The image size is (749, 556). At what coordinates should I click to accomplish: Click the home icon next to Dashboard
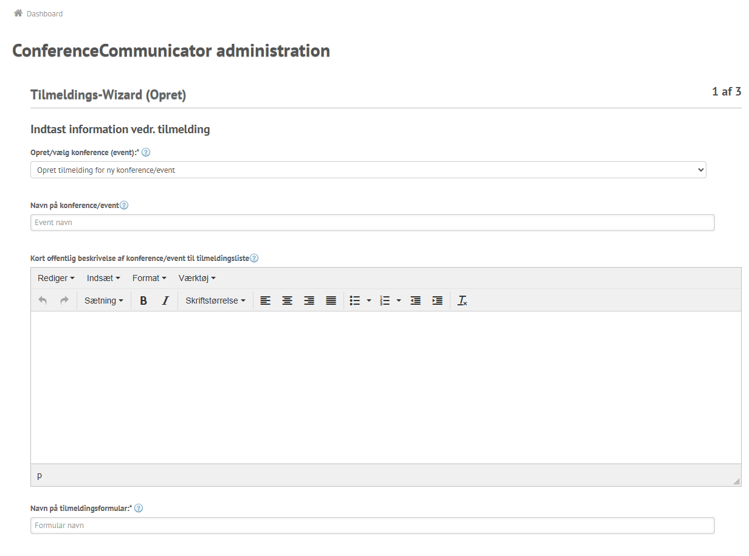pyautogui.click(x=17, y=14)
